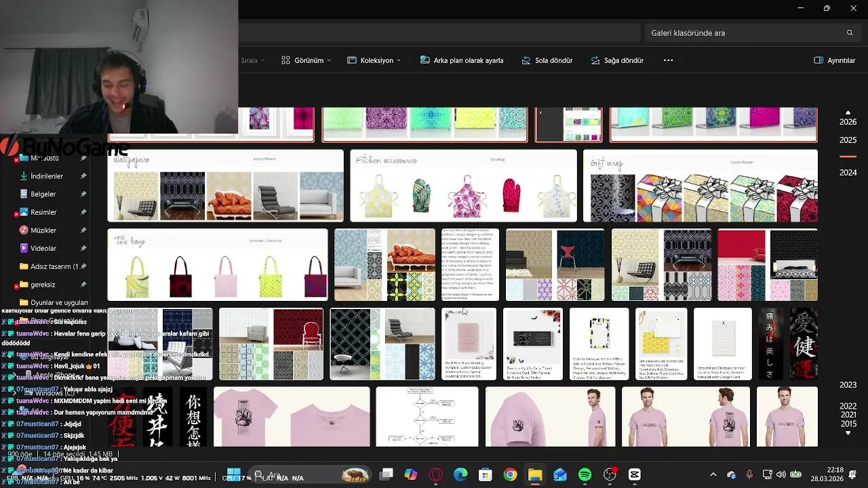Jump down the timeline with the down arrow
This screenshot has height=488, width=868.
click(x=848, y=433)
